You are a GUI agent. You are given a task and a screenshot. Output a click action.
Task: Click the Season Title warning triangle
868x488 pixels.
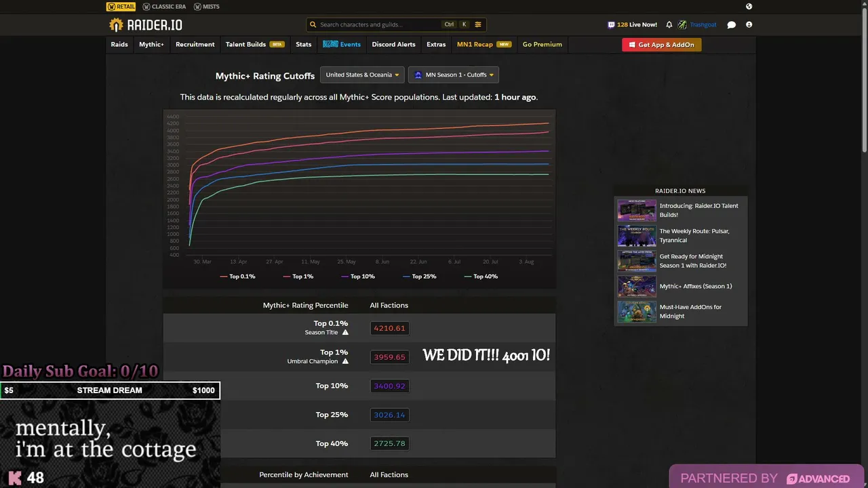click(345, 332)
